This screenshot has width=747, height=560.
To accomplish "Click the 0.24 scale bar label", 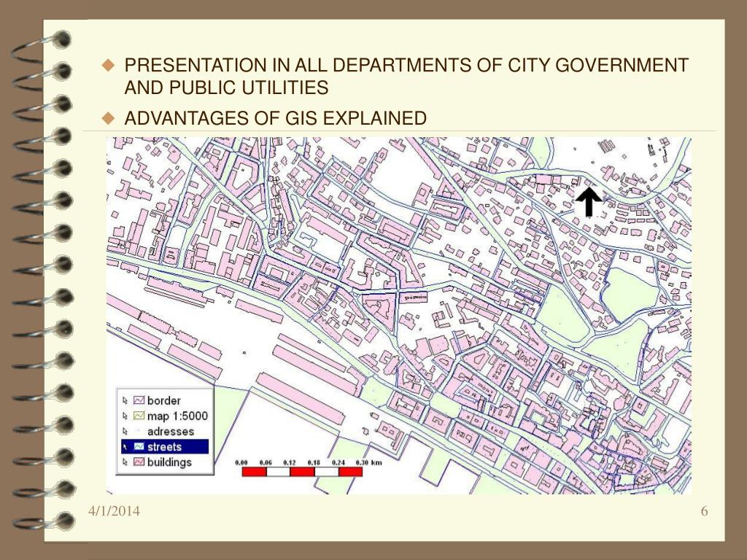I will click(338, 462).
